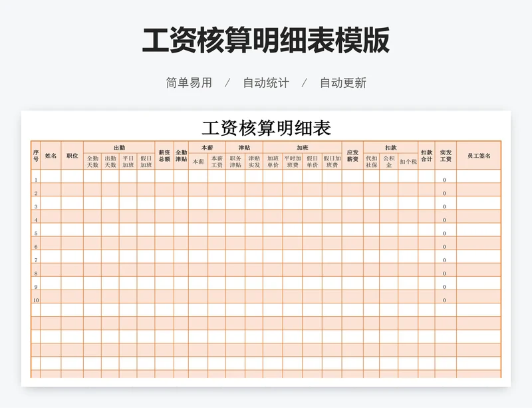Click the merged 津贴 group header
This screenshot has width=532, height=408.
[x=244, y=148]
